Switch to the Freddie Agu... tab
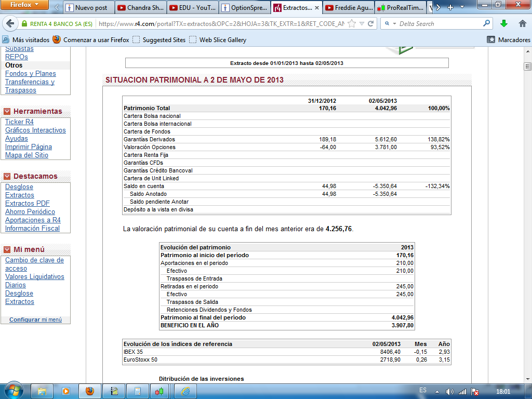This screenshot has height=399, width=532. coord(349,7)
